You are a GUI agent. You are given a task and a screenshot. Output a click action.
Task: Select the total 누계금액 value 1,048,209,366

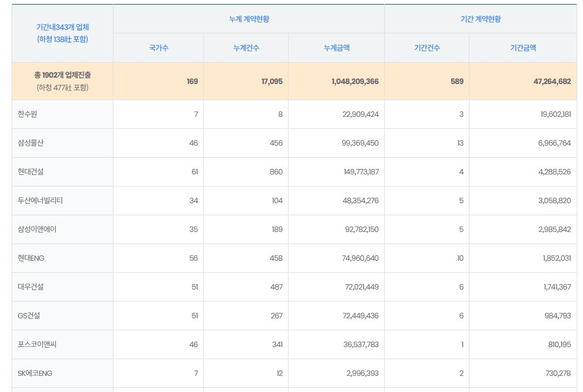(355, 82)
